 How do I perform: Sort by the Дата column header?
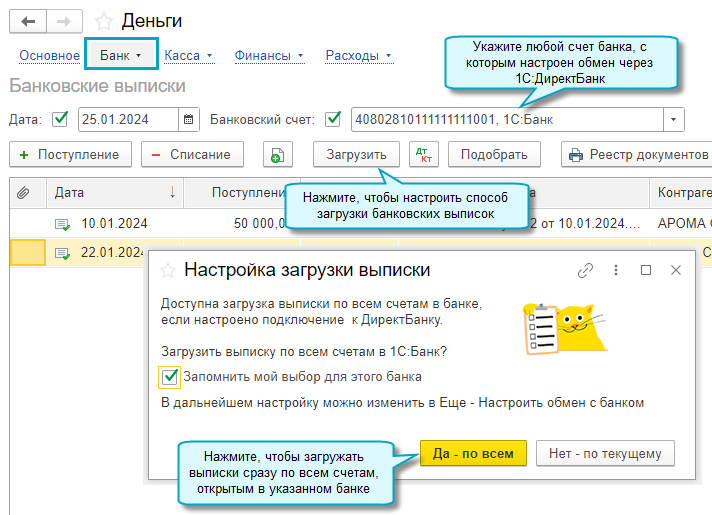pos(115,193)
